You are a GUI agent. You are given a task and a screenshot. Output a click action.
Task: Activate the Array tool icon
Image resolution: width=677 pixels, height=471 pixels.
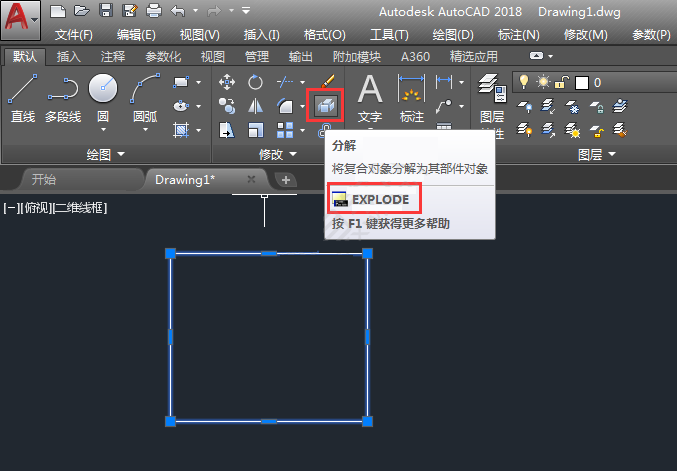(x=285, y=130)
